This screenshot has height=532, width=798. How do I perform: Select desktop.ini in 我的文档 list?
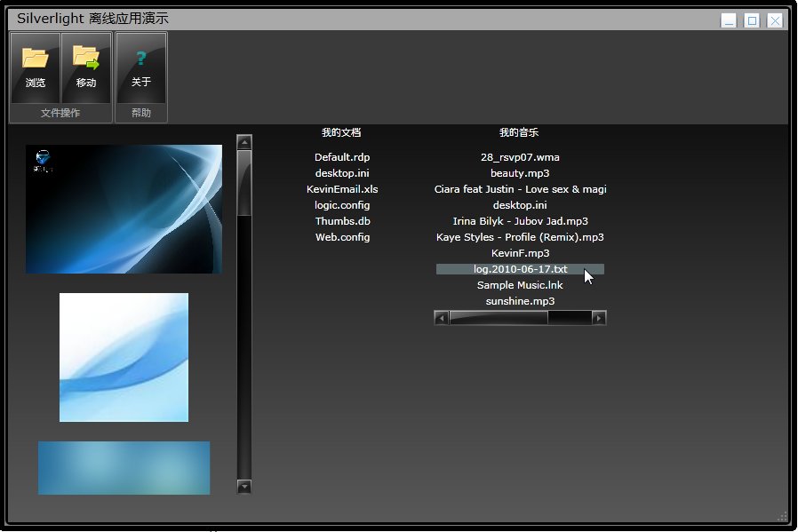click(342, 173)
